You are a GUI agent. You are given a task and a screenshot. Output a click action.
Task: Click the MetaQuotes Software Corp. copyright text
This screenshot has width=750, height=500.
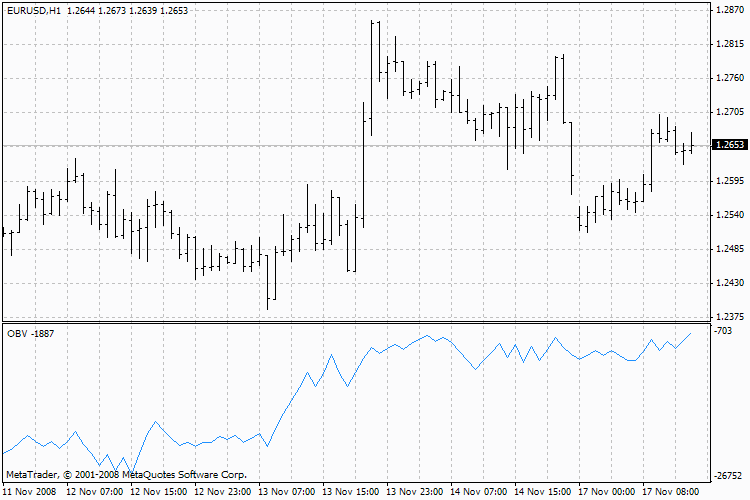point(127,475)
